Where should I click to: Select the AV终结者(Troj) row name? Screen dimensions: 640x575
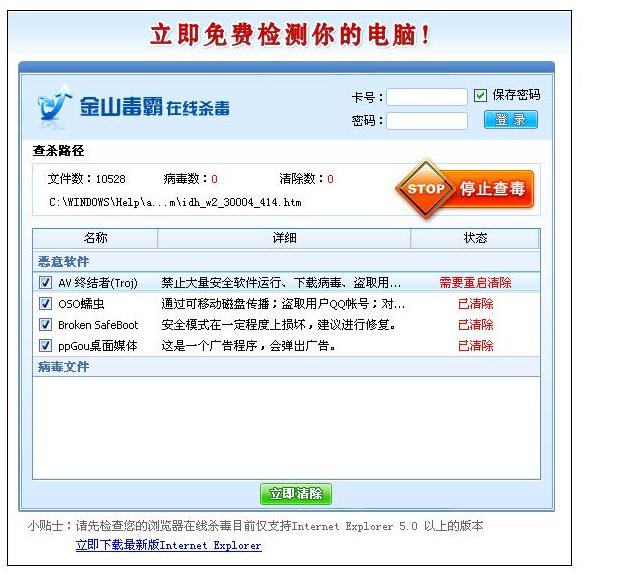pos(98,283)
